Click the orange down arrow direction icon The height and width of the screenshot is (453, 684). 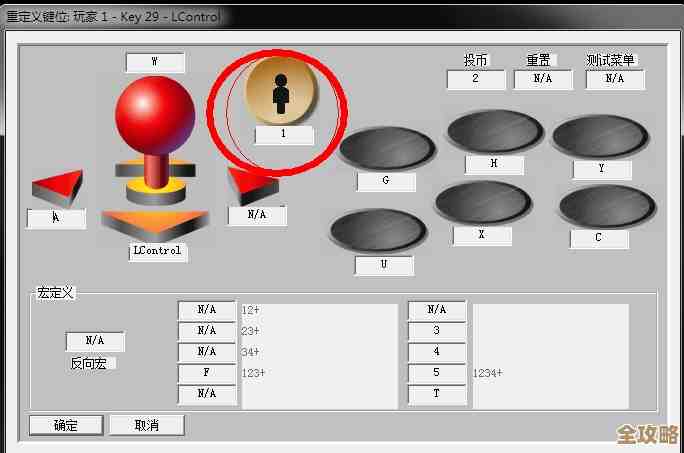click(155, 224)
